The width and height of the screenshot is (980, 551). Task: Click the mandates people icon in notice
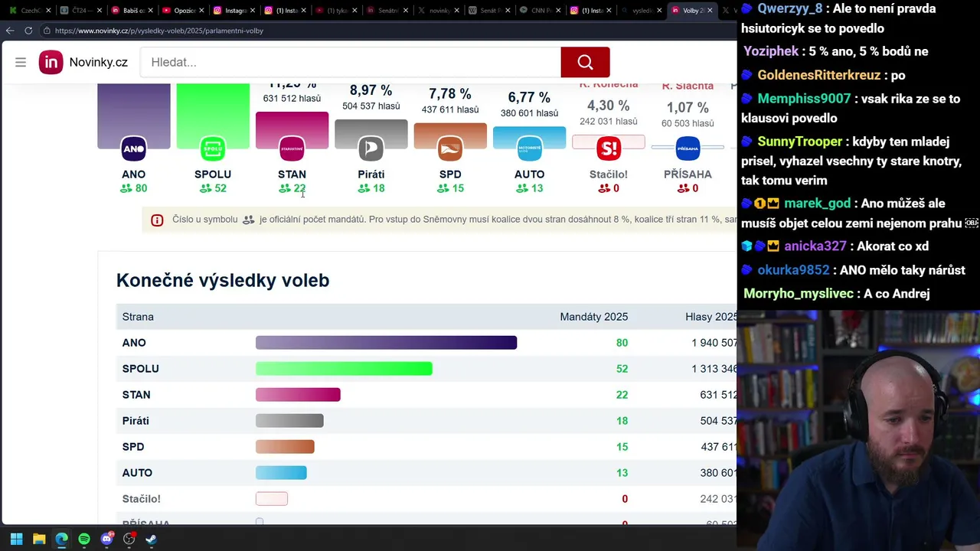click(248, 220)
